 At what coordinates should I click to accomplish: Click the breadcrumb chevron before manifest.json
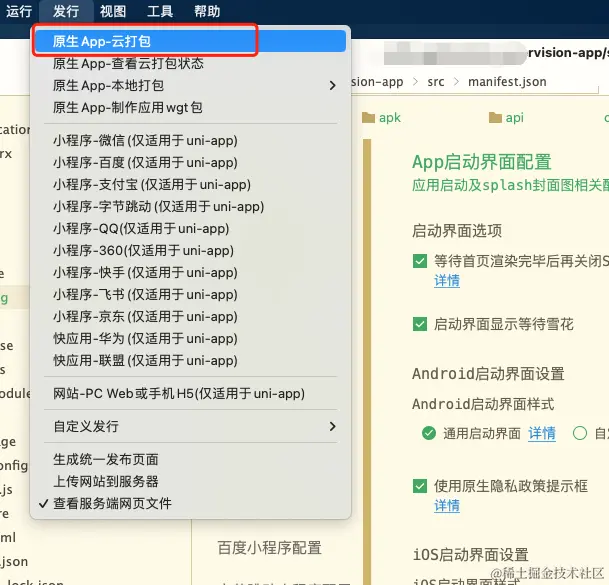pyautogui.click(x=456, y=82)
